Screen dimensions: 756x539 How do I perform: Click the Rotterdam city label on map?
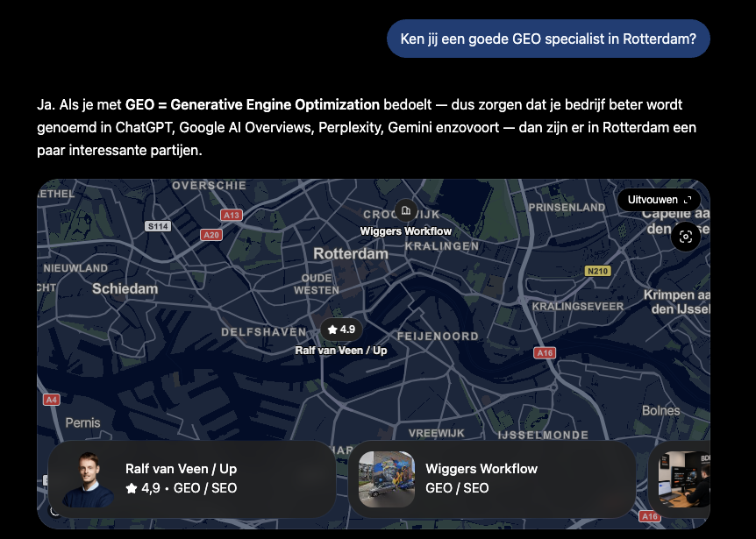(x=351, y=254)
